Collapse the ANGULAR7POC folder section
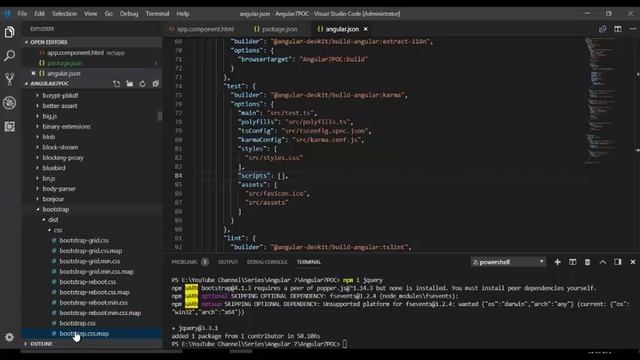The image size is (640, 360). coord(49,84)
